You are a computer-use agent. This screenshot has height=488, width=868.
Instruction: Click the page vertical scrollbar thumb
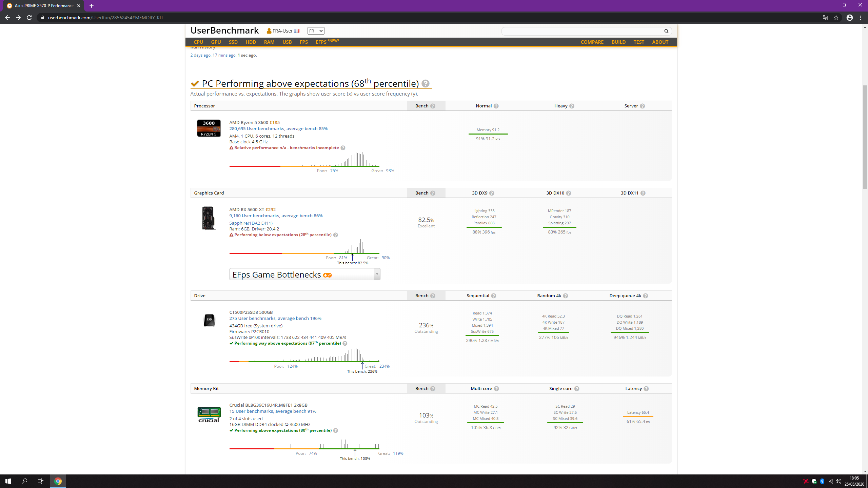coord(865,137)
